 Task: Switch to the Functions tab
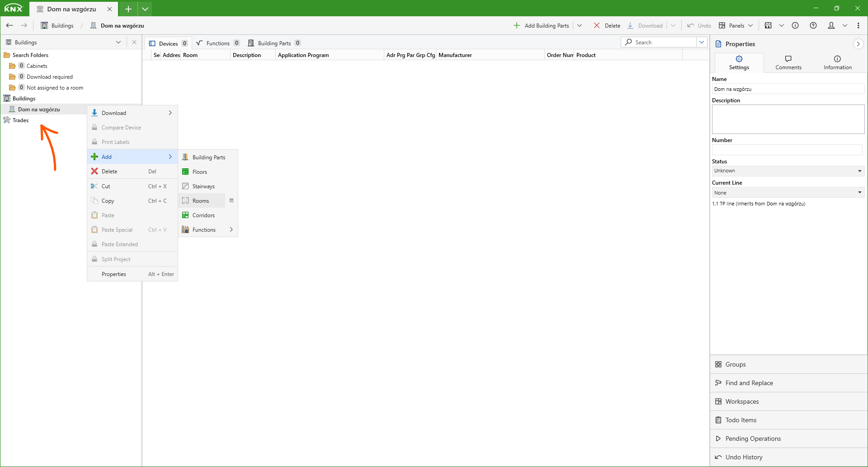point(218,43)
